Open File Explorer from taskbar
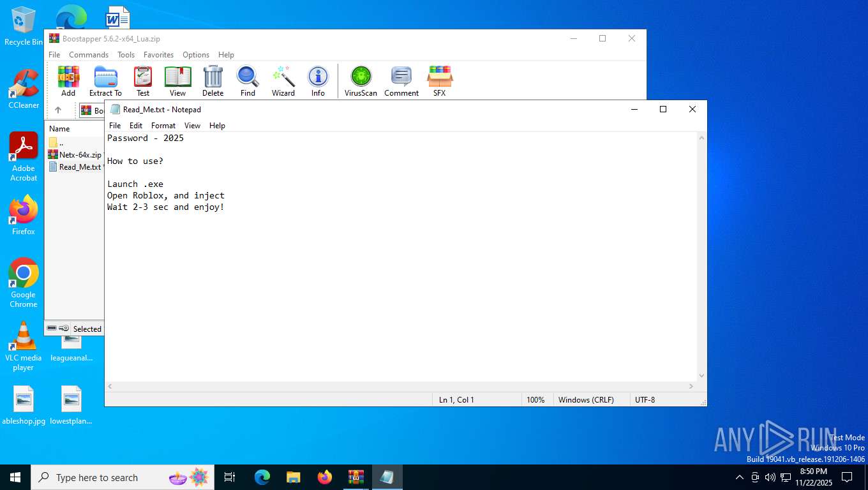The height and width of the screenshot is (490, 868). (294, 477)
